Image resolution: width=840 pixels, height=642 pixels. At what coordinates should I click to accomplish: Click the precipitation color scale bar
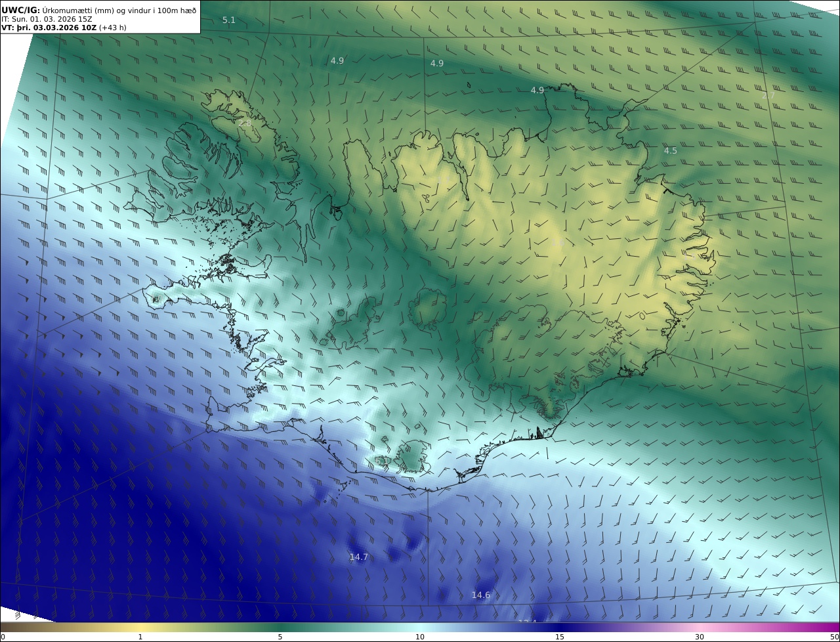420,627
